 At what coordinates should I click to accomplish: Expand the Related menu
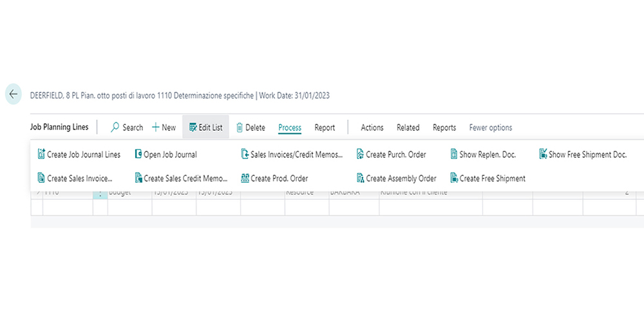[408, 128]
